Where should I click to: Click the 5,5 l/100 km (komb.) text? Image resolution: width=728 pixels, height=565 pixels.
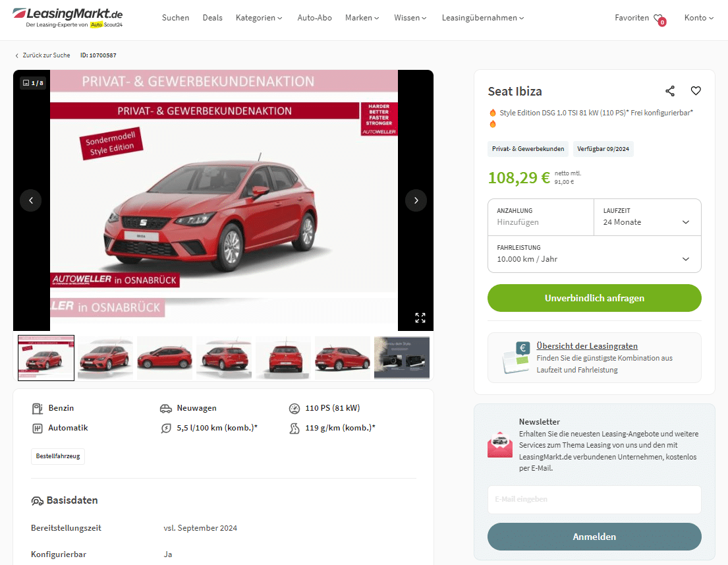[x=217, y=428]
